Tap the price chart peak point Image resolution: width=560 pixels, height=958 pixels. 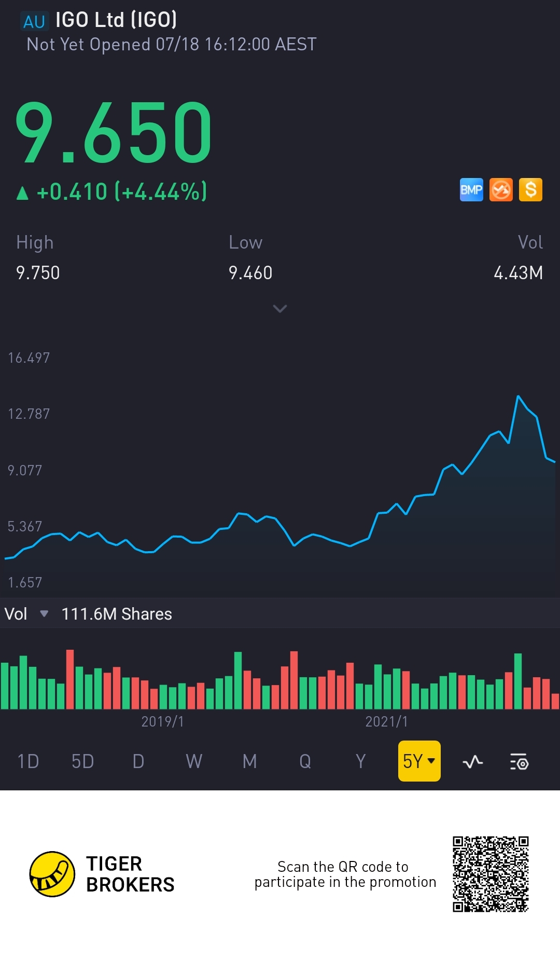[517, 396]
